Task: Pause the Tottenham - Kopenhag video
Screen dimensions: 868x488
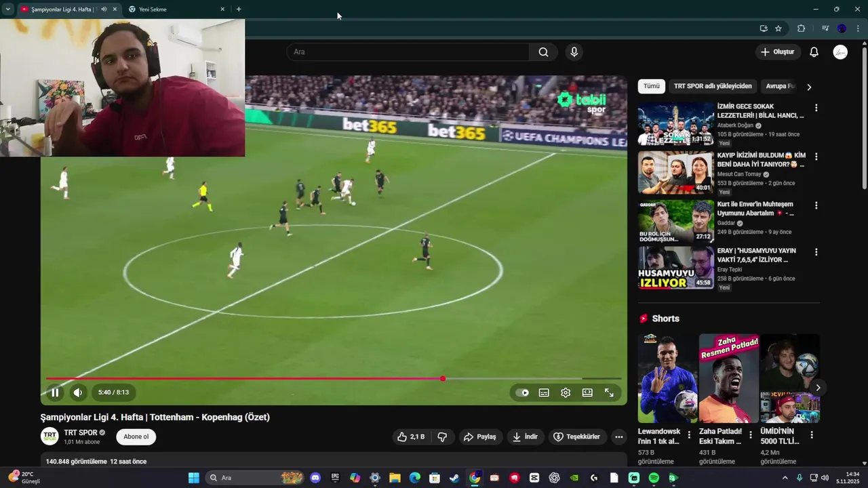Action: (55, 392)
